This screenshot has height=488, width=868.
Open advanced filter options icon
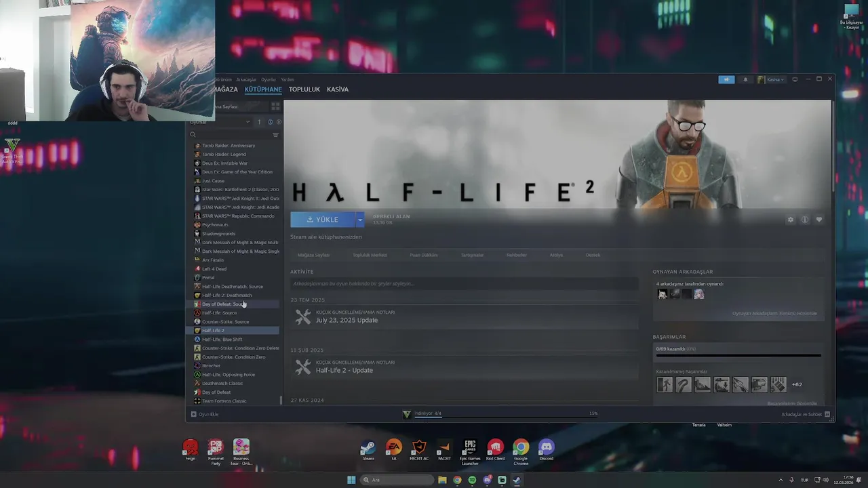275,135
